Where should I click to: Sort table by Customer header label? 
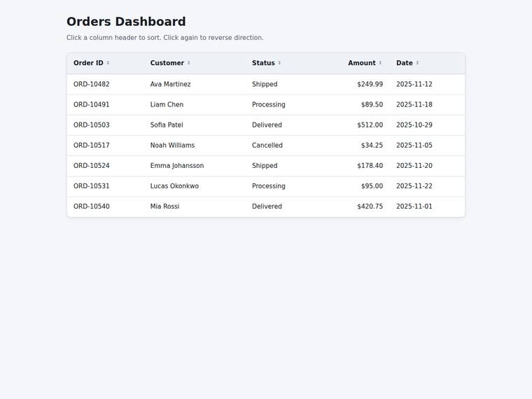[x=167, y=63]
